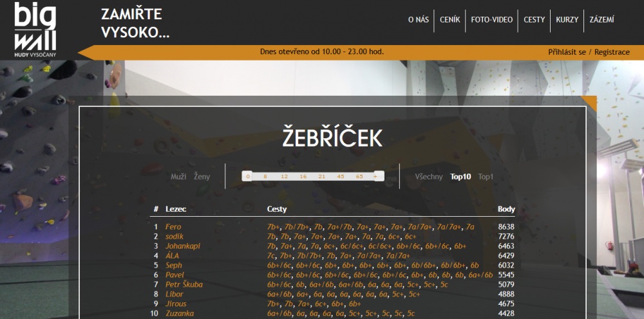Navigate to the KURZY page
The height and width of the screenshot is (319, 644).
567,20
